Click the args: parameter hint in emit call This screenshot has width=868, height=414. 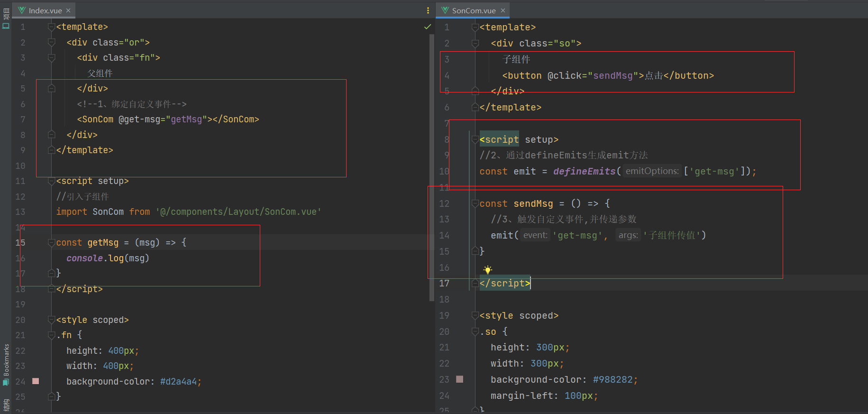[628, 235]
